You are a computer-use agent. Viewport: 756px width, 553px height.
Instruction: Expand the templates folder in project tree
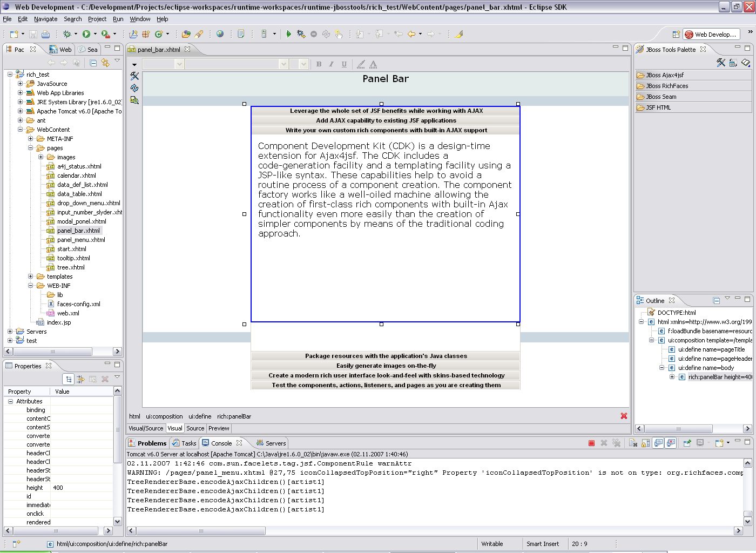click(x=31, y=276)
